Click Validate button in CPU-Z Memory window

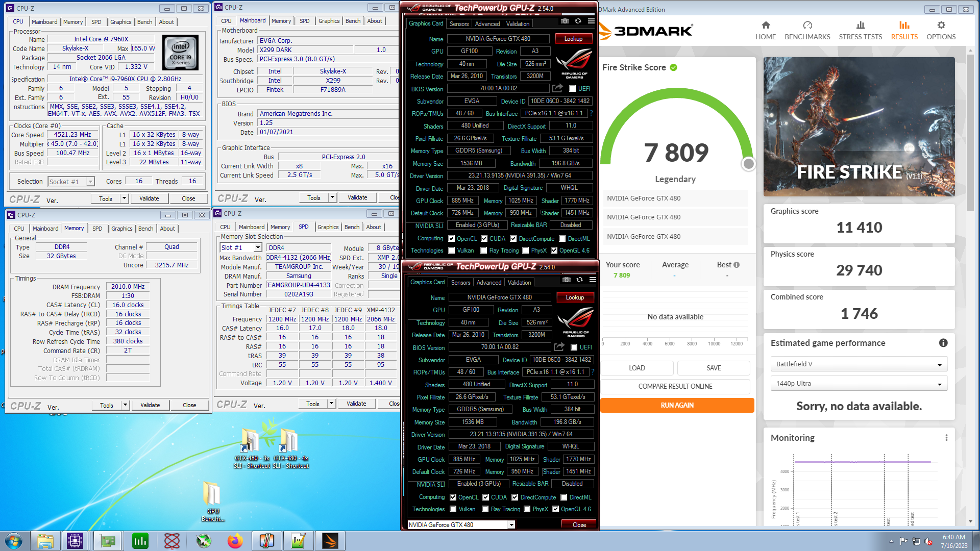point(150,405)
